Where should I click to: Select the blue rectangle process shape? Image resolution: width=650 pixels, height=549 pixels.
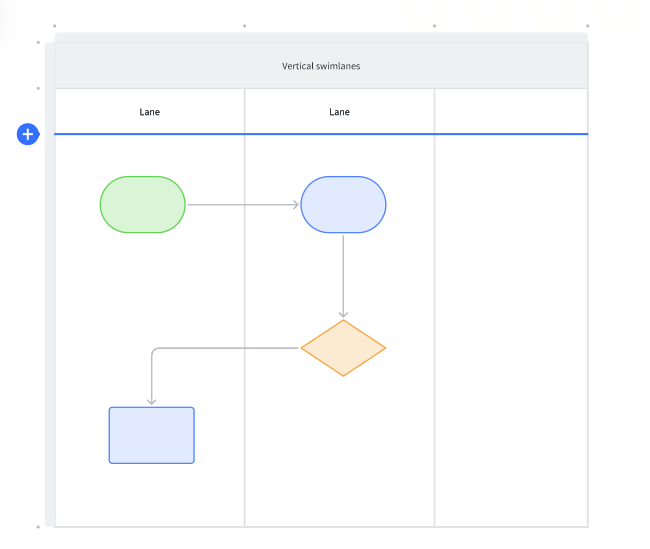(x=152, y=435)
